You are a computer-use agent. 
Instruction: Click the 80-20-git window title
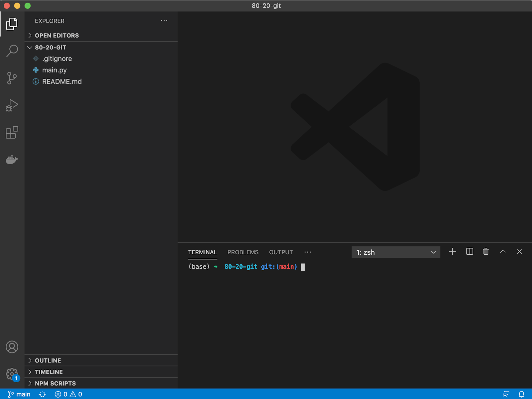click(x=266, y=6)
